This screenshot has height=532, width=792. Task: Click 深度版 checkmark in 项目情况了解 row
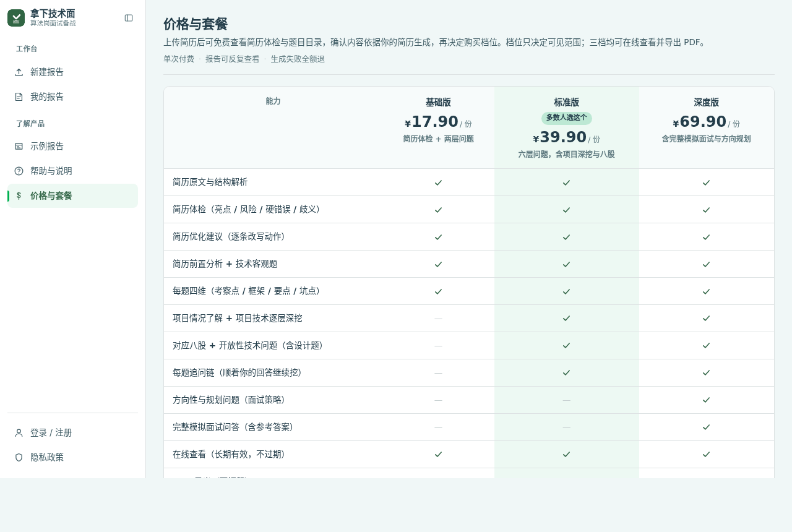click(x=706, y=319)
